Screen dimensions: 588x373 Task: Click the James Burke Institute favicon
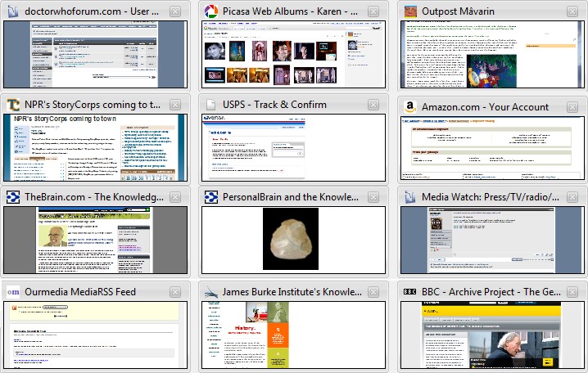point(211,292)
